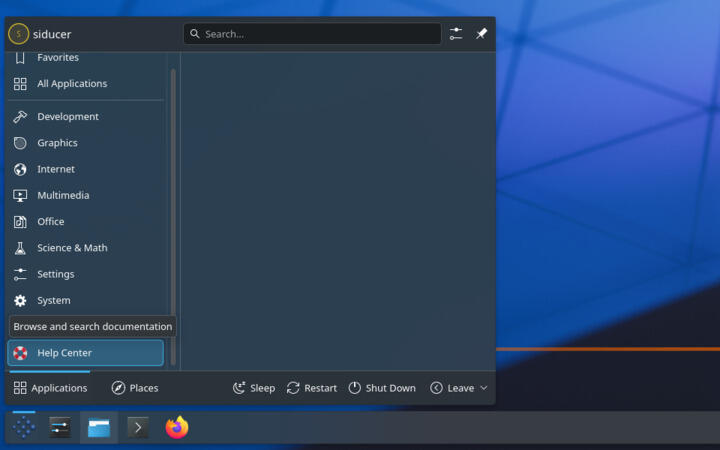Open Graphics category
Viewport: 720px width, 450px height.
86,143
